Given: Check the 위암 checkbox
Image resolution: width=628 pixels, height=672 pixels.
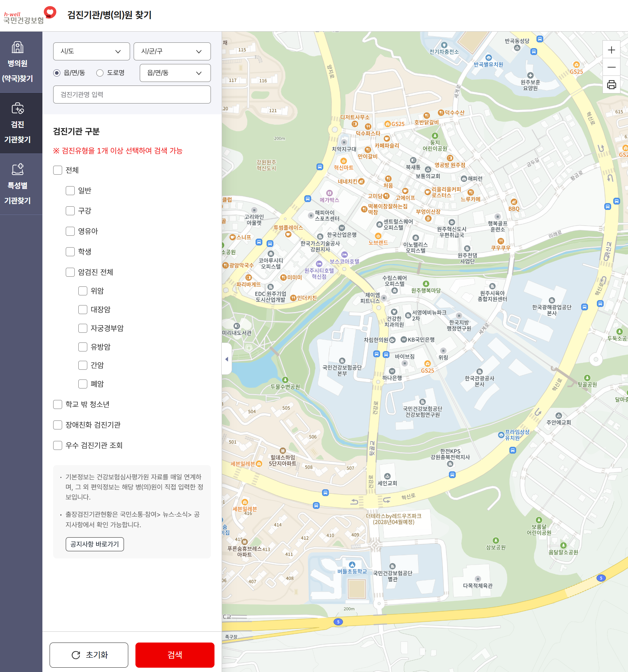Looking at the screenshot, I should click(x=83, y=291).
